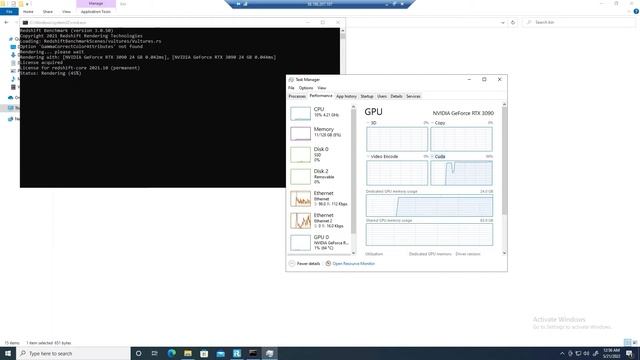Click the network icon in system tray
This screenshot has width=640, height=360.
tap(578, 353)
